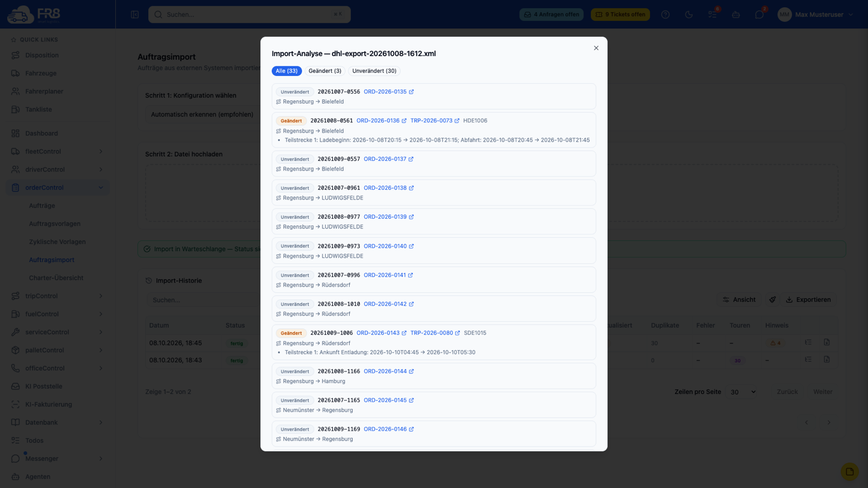868x488 pixels.
Task: Expand driverControl sidebar section
Action: [57, 169]
